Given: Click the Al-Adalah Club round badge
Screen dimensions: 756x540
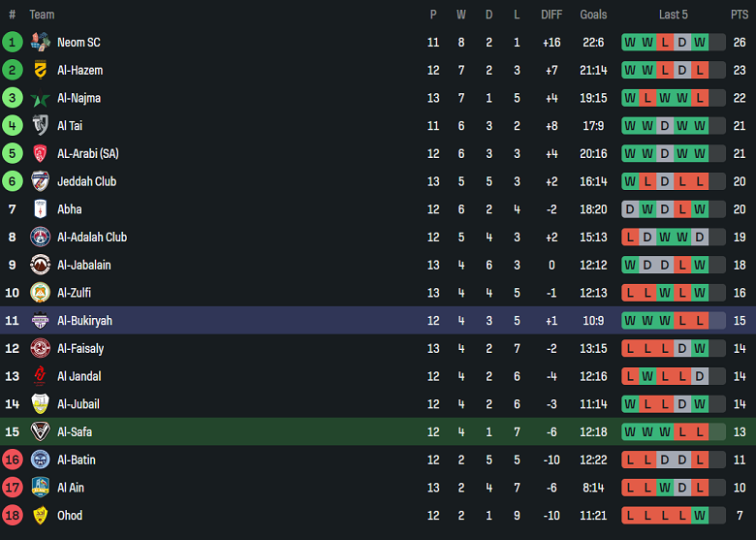Looking at the screenshot, I should point(40,237).
